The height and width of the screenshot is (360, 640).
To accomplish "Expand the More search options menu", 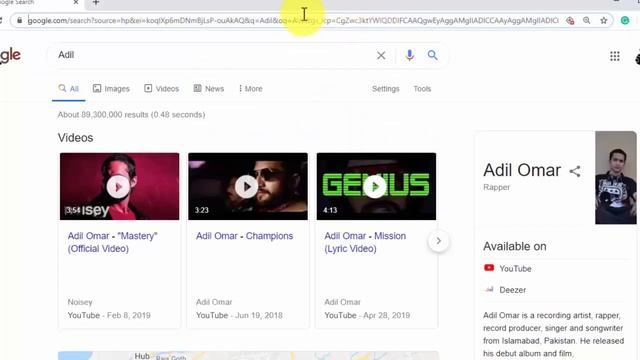I will click(x=251, y=89).
